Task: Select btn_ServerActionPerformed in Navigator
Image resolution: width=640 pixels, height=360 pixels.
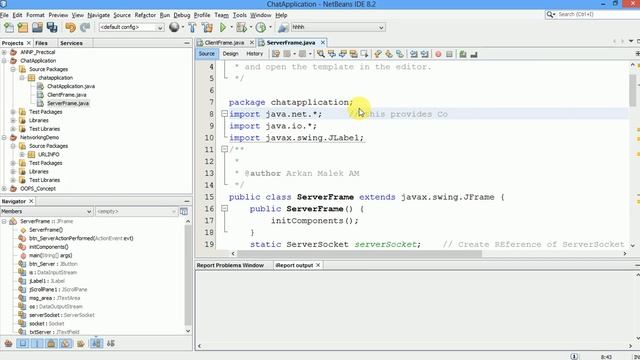Action: (x=81, y=238)
